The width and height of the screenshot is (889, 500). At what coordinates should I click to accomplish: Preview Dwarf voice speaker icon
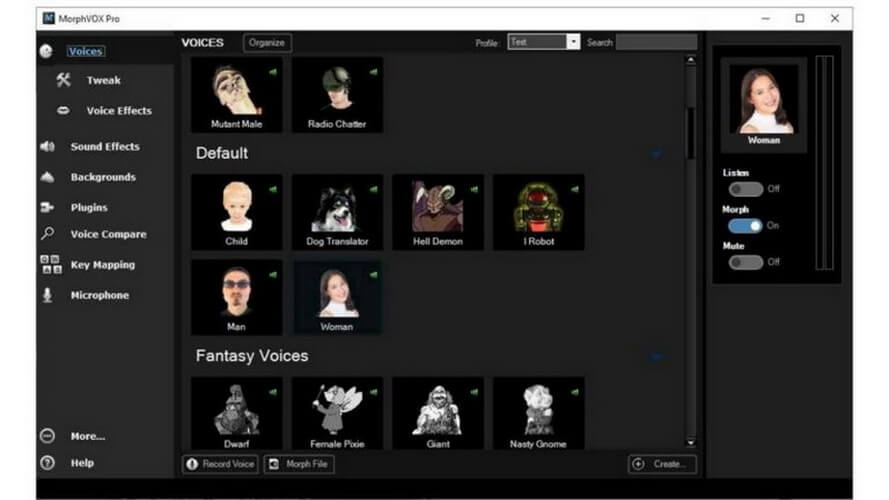(273, 392)
